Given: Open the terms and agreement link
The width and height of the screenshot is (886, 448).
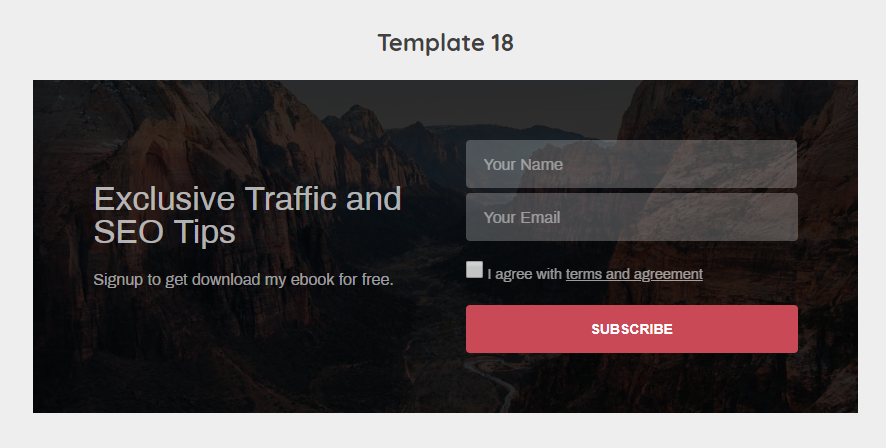Looking at the screenshot, I should (634, 274).
